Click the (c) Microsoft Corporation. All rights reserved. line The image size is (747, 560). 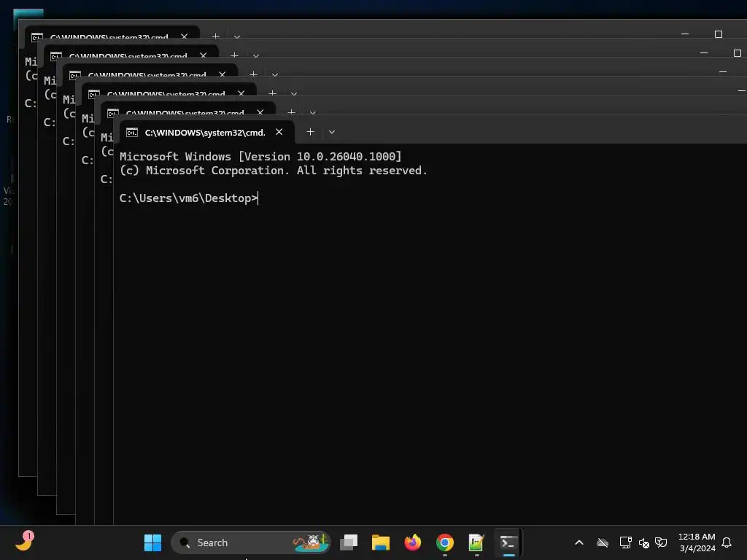274,171
